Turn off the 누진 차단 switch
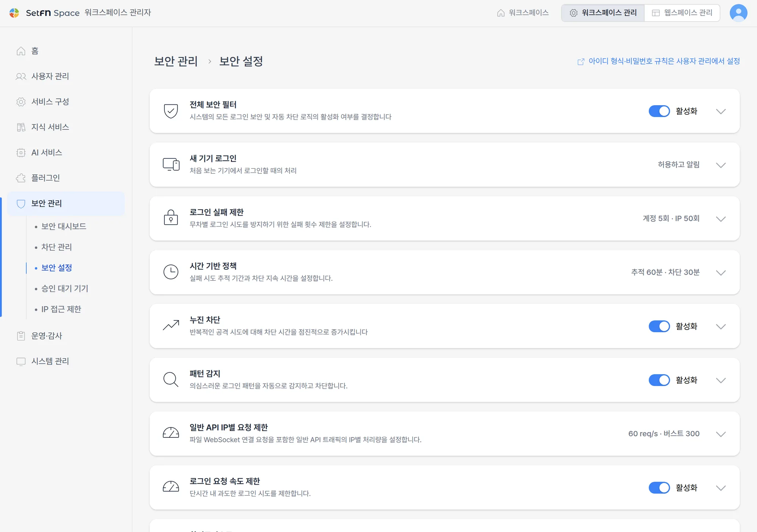 [x=659, y=326]
